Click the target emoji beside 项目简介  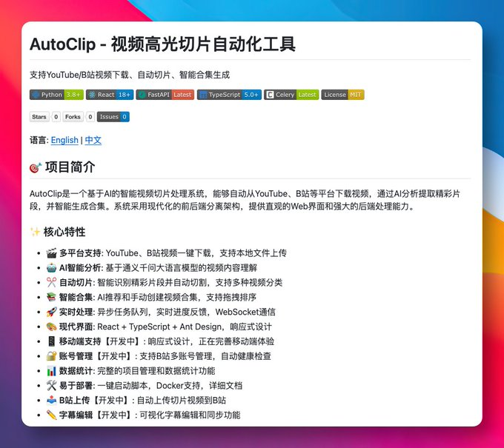click(x=36, y=167)
